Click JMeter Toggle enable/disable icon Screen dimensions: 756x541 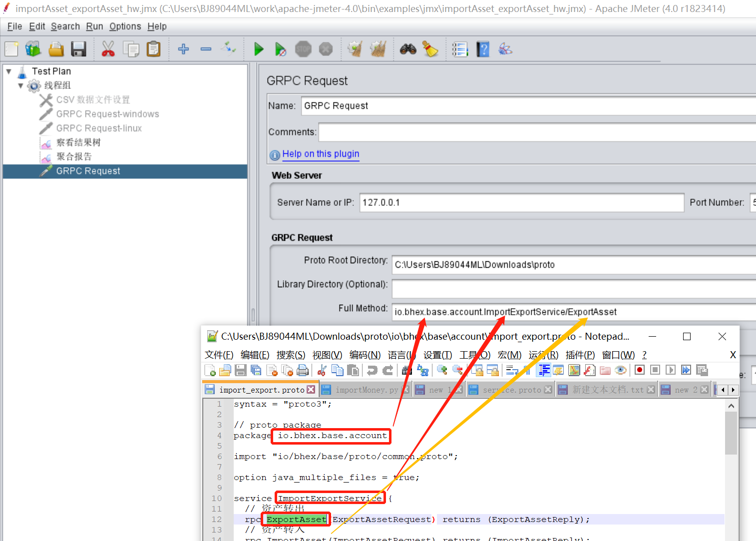point(229,49)
